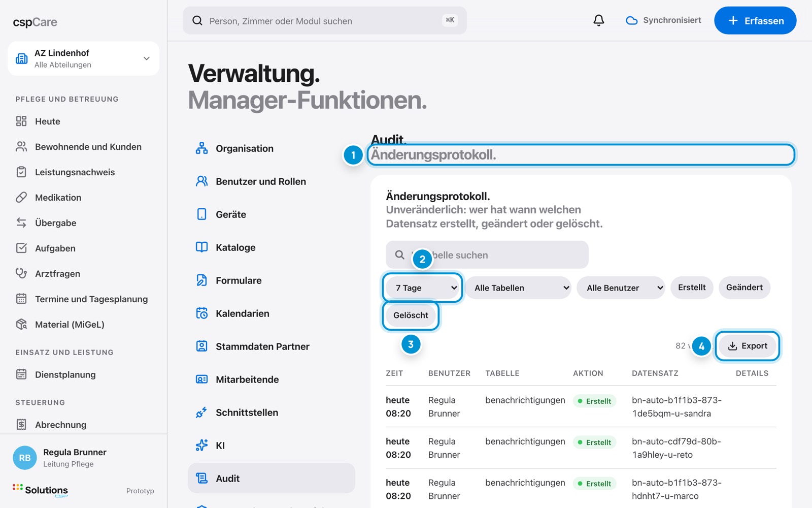Viewport: 812px width, 508px height.
Task: Click Formulare document icon
Action: pyautogui.click(x=202, y=280)
